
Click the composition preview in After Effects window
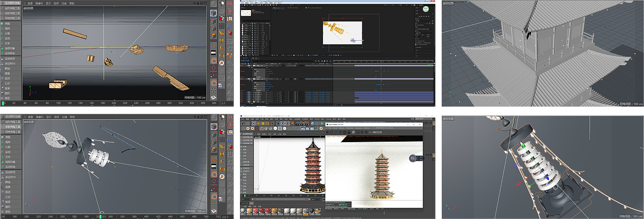tap(342, 34)
